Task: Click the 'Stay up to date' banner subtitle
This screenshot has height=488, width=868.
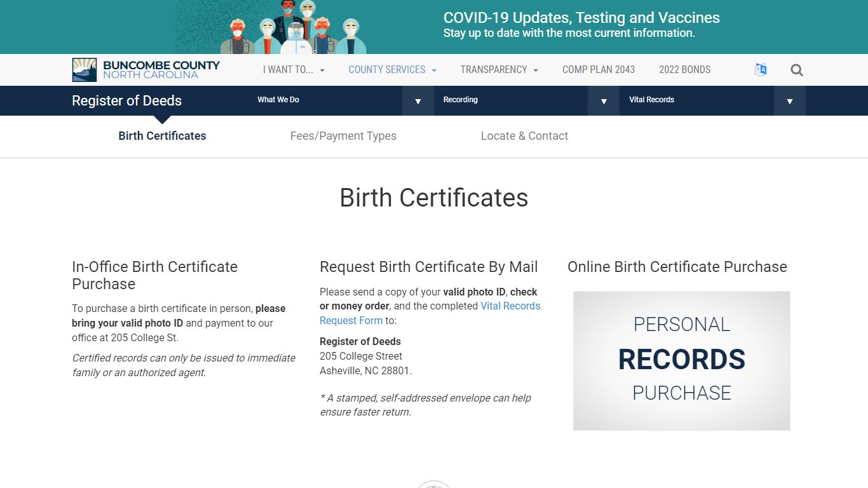Action: pos(569,33)
